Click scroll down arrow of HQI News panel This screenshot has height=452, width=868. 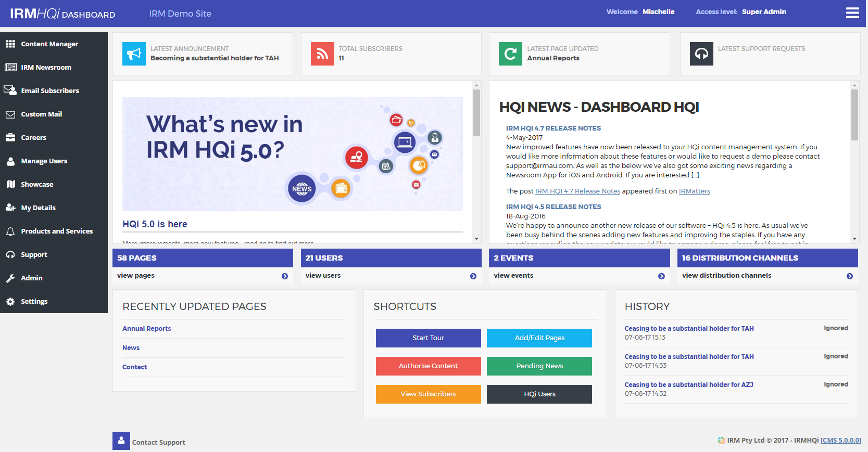coord(854,239)
